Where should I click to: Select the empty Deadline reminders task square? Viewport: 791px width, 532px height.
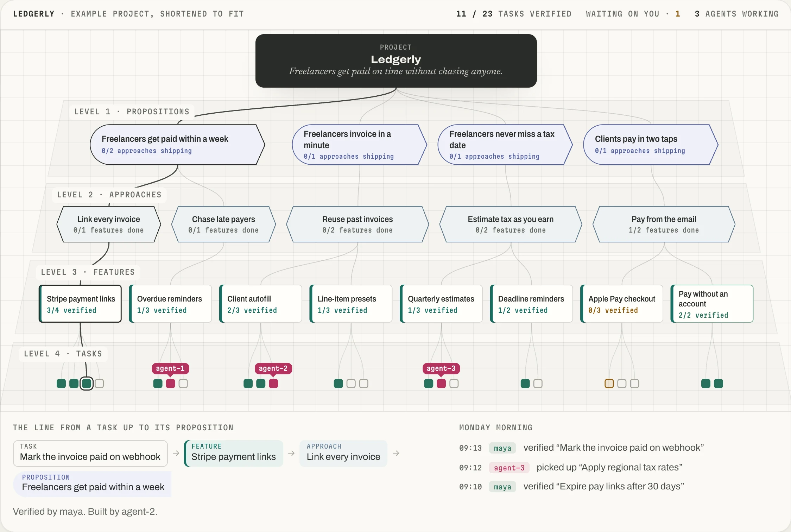pyautogui.click(x=538, y=384)
